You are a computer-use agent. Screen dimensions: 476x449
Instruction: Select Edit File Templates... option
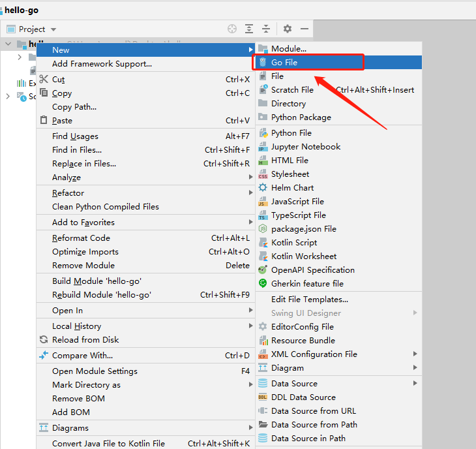(x=309, y=300)
